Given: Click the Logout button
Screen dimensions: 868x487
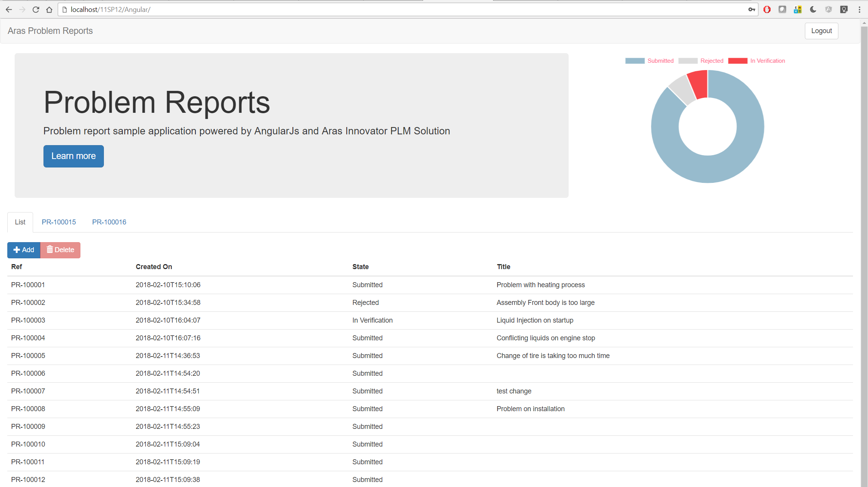Looking at the screenshot, I should click(821, 31).
